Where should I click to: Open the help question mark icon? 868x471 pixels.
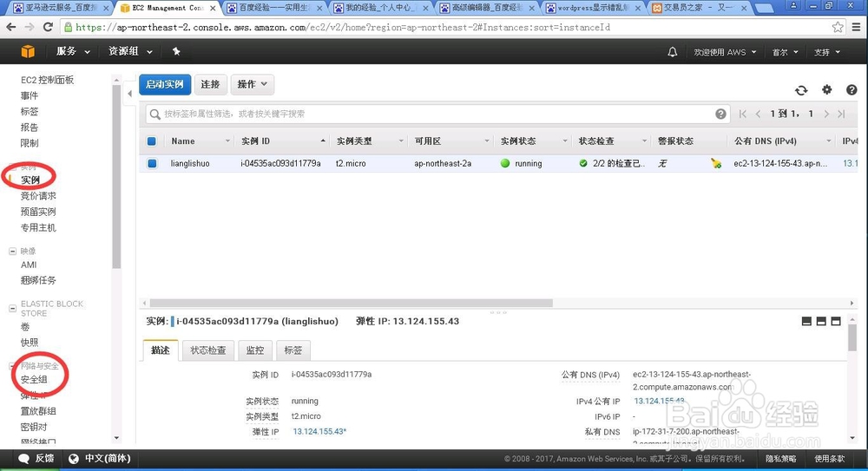pos(852,89)
